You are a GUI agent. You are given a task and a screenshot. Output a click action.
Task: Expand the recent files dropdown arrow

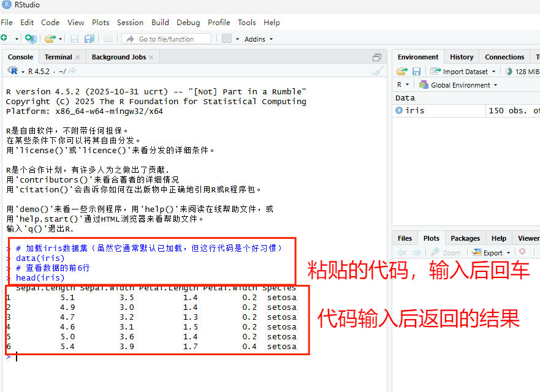60,39
